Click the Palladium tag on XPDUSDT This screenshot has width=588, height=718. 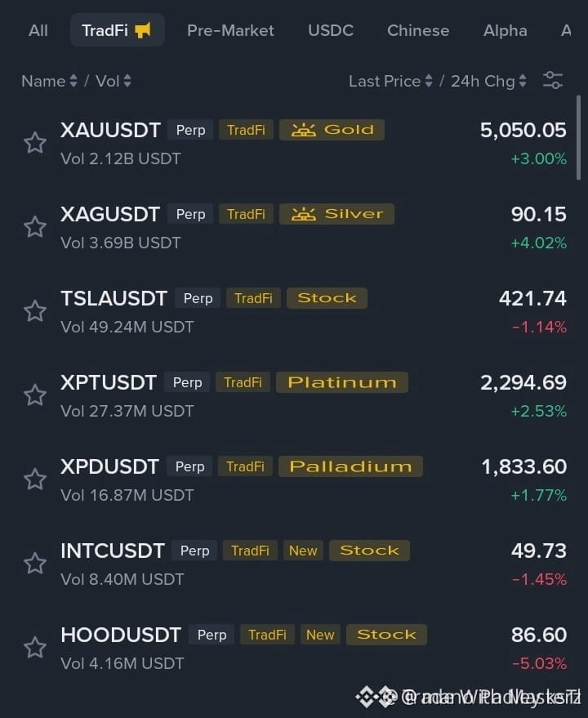pos(350,466)
